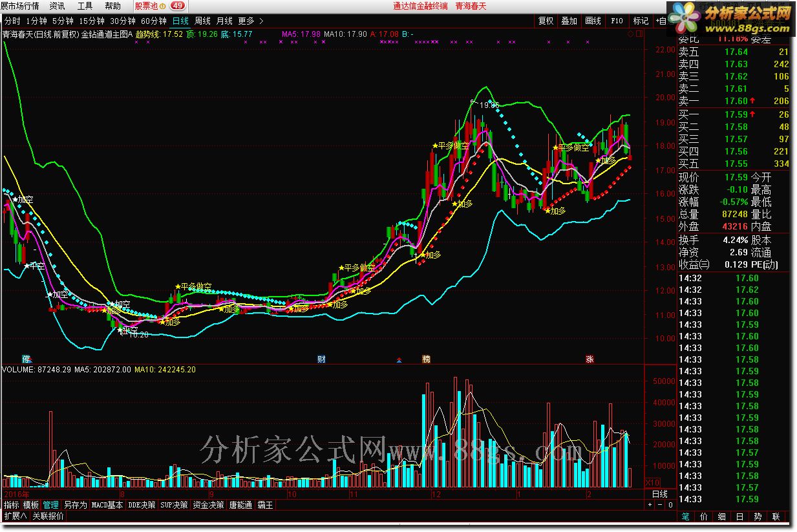Click the 管理 manage button
The width and height of the screenshot is (797, 532).
click(51, 505)
